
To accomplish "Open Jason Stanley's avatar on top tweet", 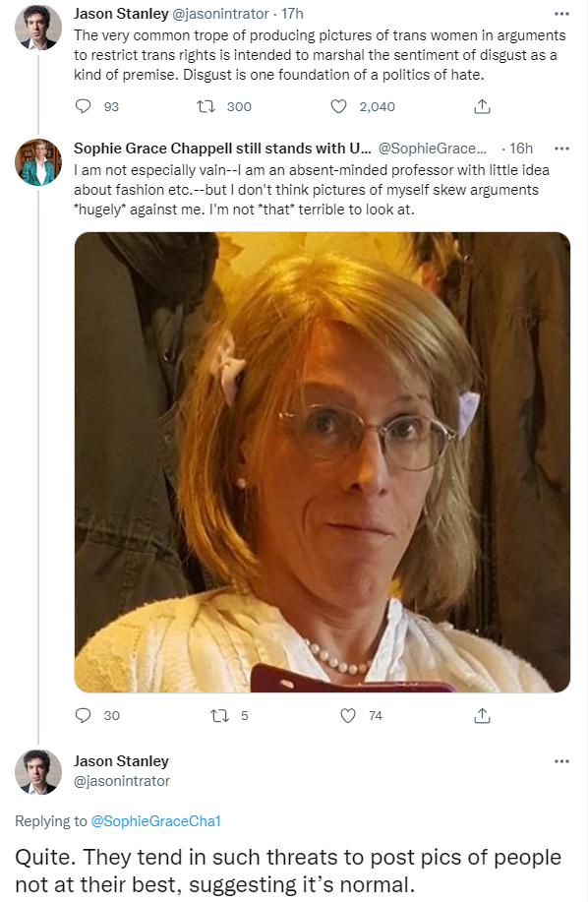I will tap(38, 27).
